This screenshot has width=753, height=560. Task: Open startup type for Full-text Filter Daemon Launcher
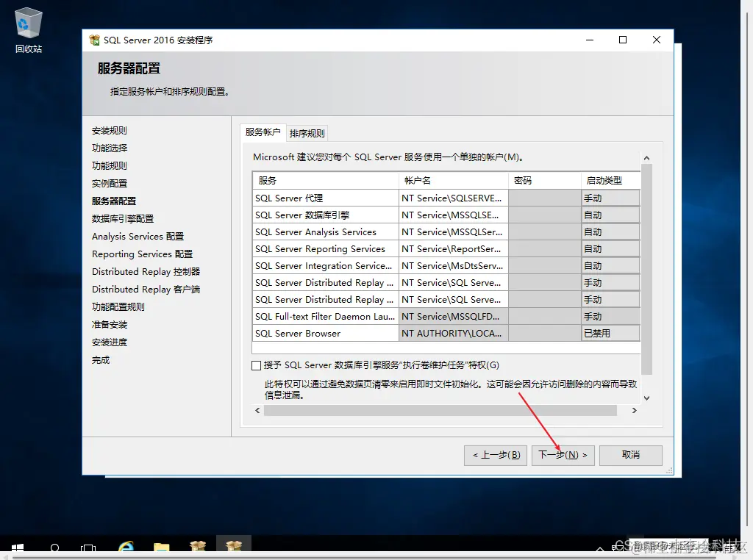(x=610, y=316)
